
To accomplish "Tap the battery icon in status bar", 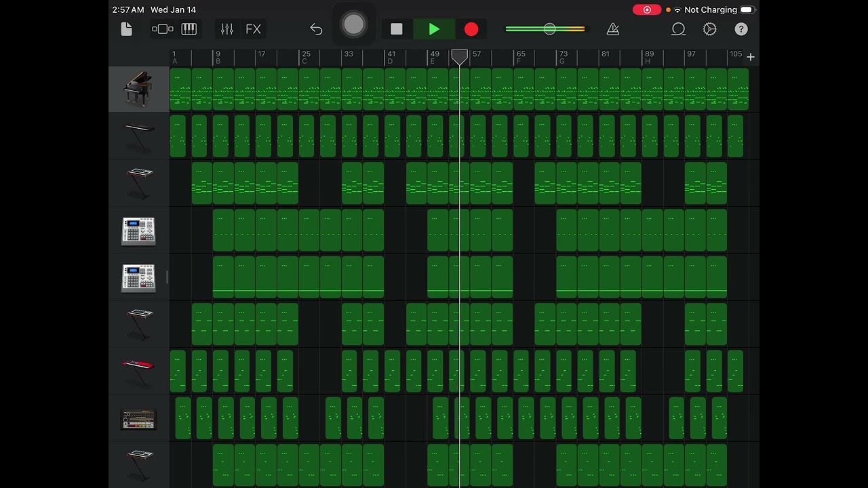I will (x=747, y=10).
